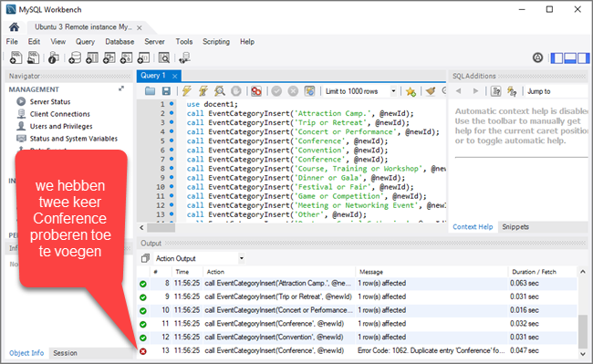Switch to the Context Help tab
Screen dimensions: 593x364
[x=473, y=227]
